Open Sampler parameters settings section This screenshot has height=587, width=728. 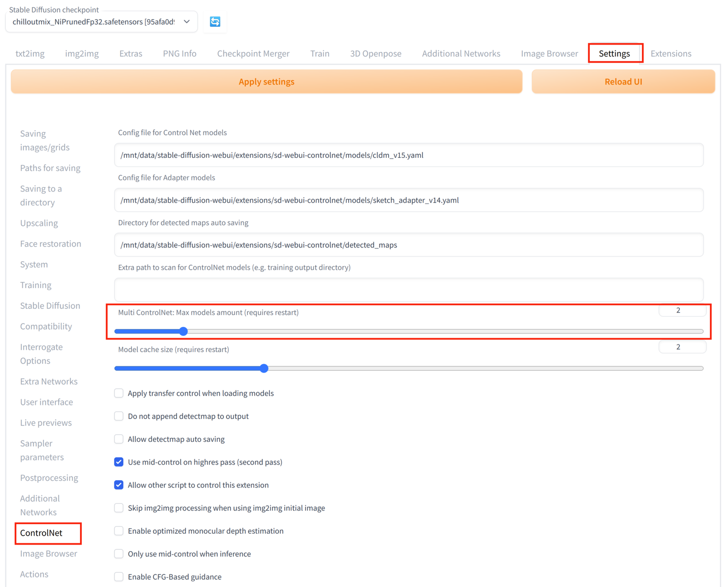[42, 450]
